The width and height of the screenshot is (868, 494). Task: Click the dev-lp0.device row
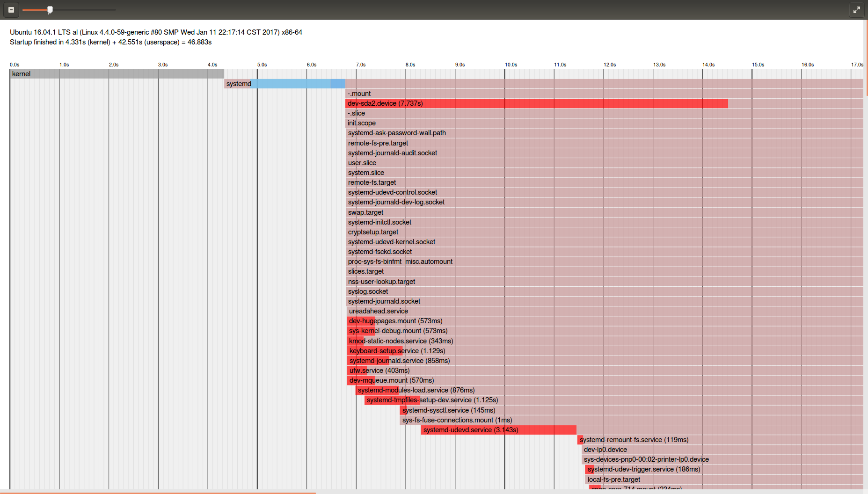coord(722,450)
